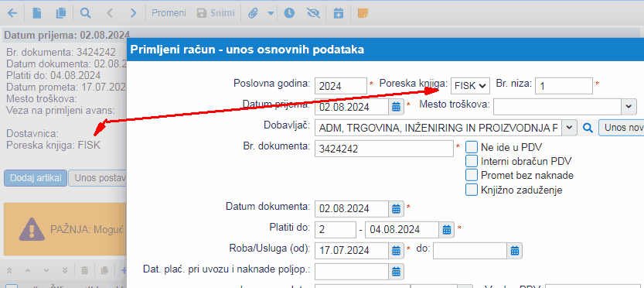Open search using the toolbar magnifier icon
Screen dimensions: 644x288
tap(85, 13)
